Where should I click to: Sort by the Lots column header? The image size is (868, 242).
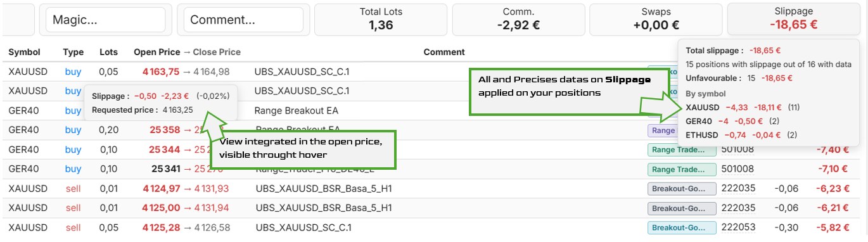109,52
